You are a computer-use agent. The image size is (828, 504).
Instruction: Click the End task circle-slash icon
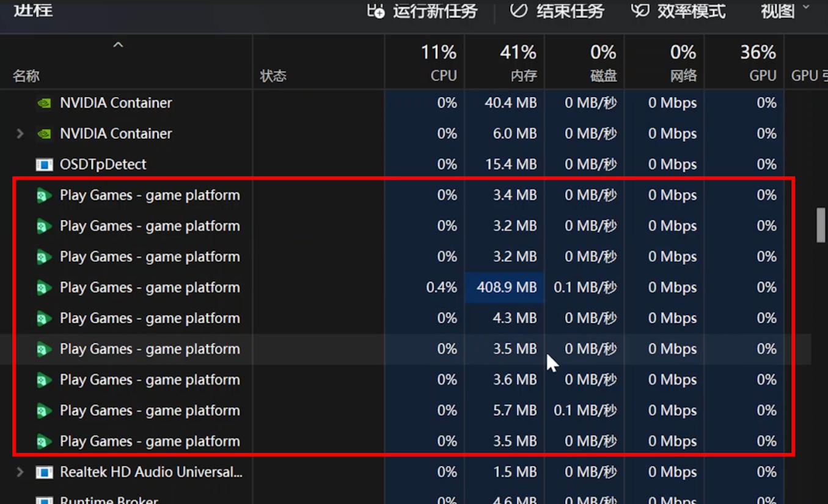point(518,11)
